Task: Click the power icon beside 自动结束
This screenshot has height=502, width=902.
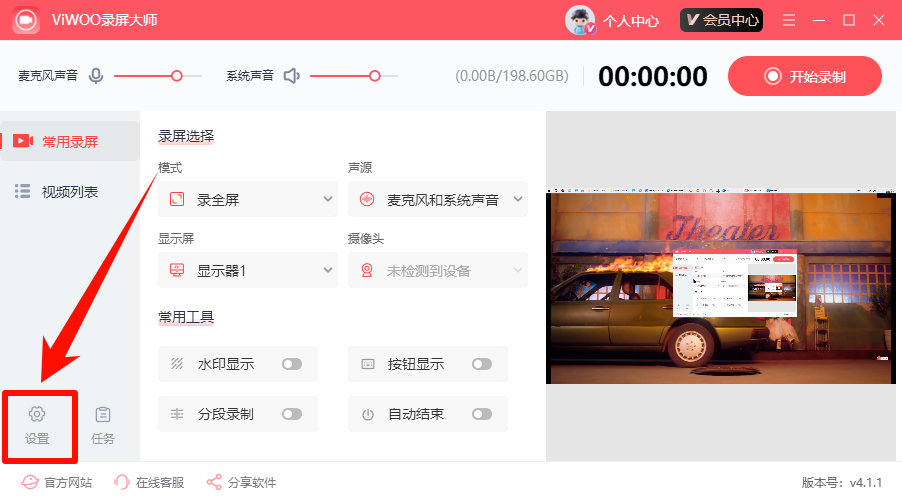Action: point(368,415)
